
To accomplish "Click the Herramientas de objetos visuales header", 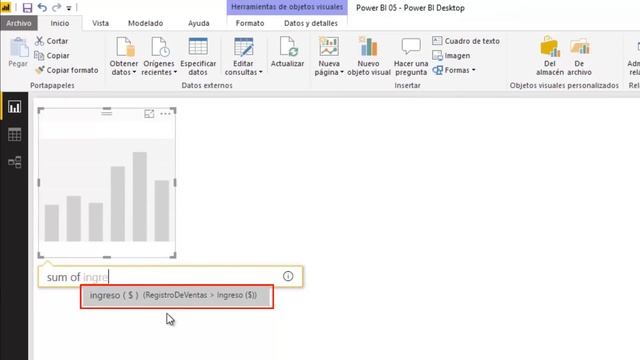I will 287,7.
